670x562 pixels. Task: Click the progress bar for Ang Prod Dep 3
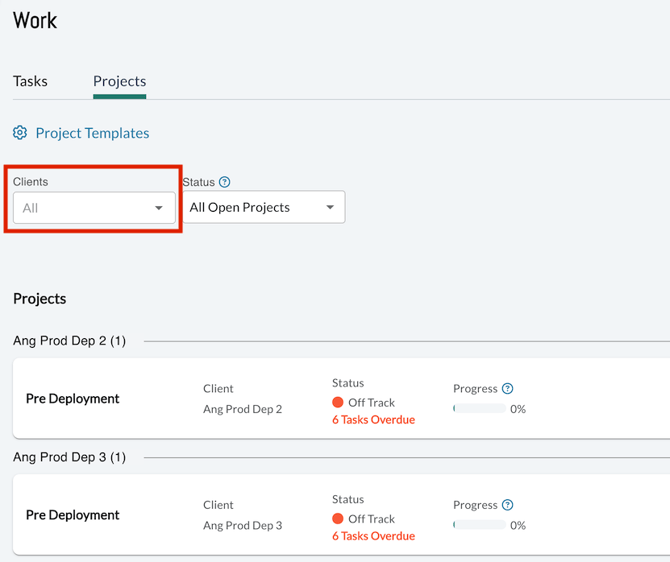point(479,525)
